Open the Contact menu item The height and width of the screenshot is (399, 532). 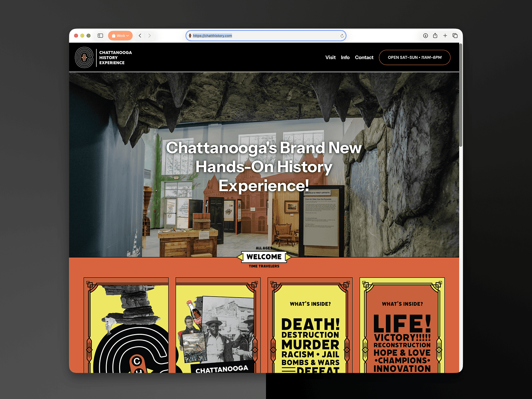[x=364, y=58]
